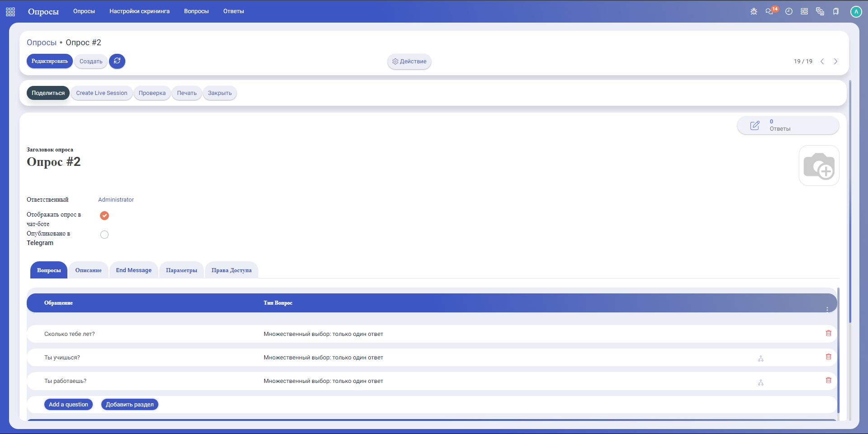
Task: Open column options three-dot menu
Action: pyautogui.click(x=827, y=310)
